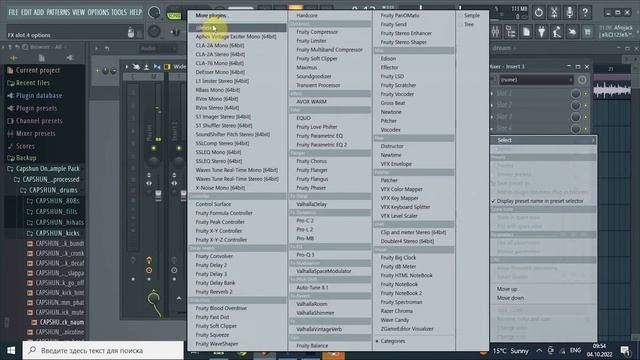Toggle the song/pattern mode green button
The image size is (640, 360).
click(174, 16)
